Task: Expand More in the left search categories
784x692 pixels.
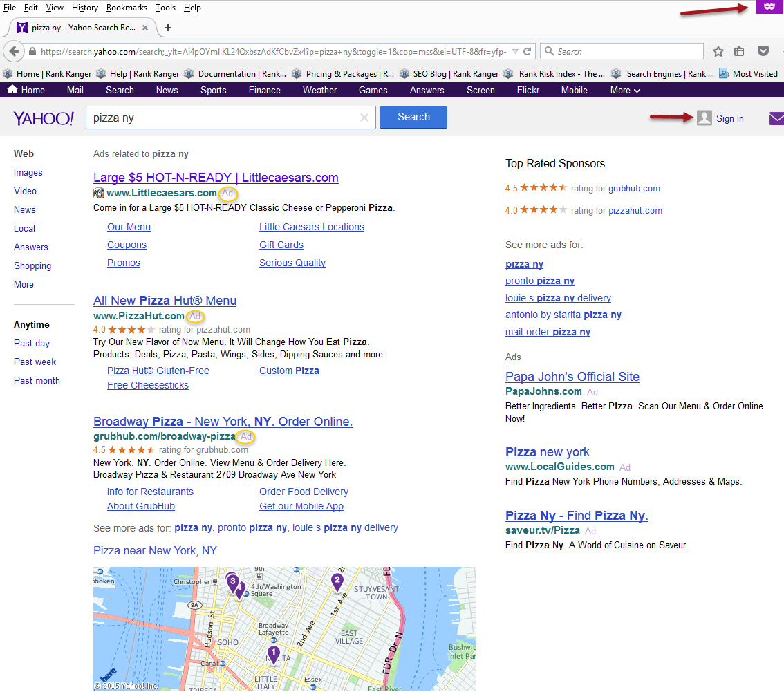Action: coord(24,284)
